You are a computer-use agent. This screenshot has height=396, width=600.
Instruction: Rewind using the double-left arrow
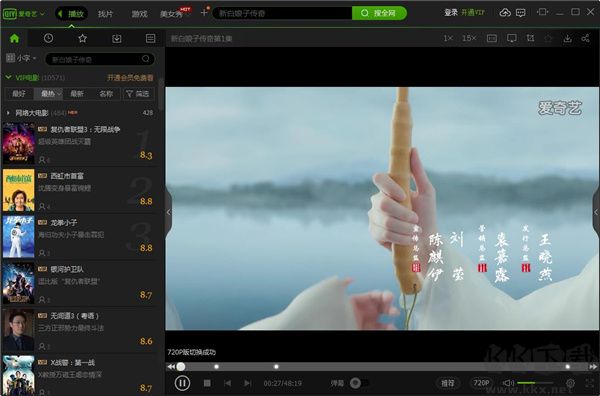[x=171, y=367]
